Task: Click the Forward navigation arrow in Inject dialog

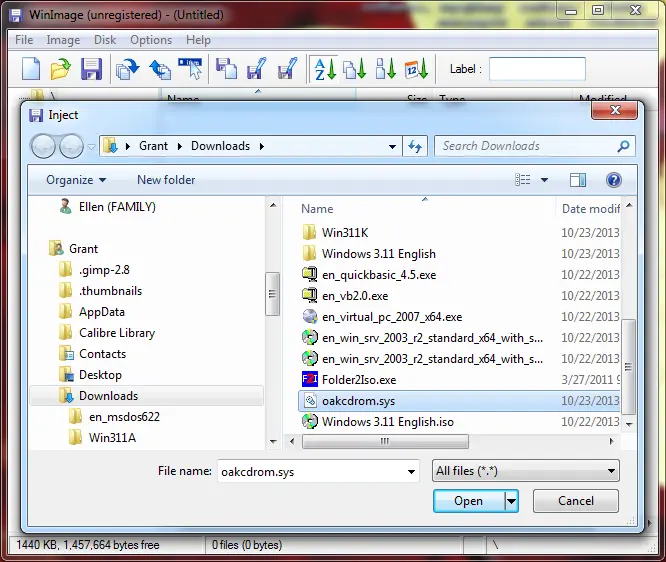Action: coord(71,146)
